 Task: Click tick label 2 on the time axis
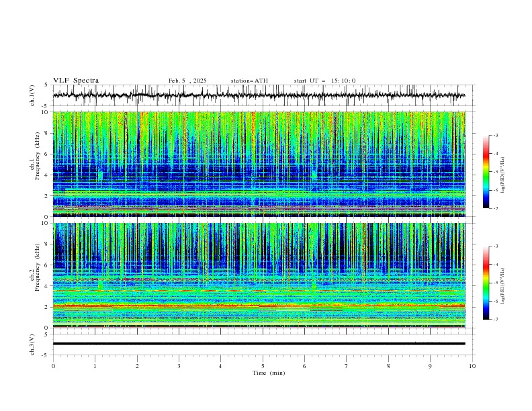137,366
